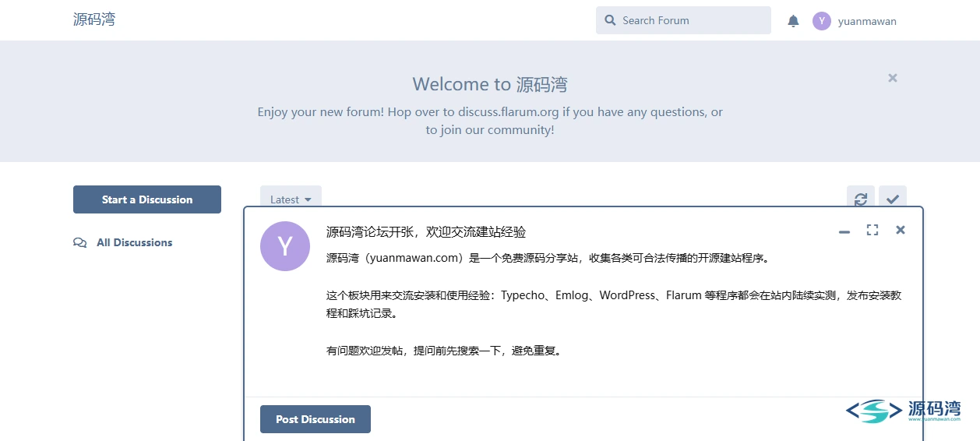Open the Latest sort dropdown
The height and width of the screenshot is (441, 980).
[x=291, y=199]
